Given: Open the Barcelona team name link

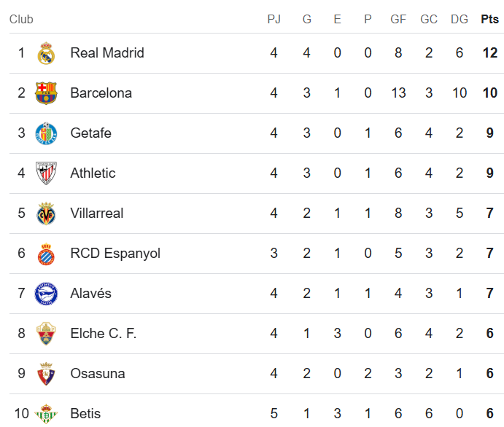Looking at the screenshot, I should tap(101, 93).
